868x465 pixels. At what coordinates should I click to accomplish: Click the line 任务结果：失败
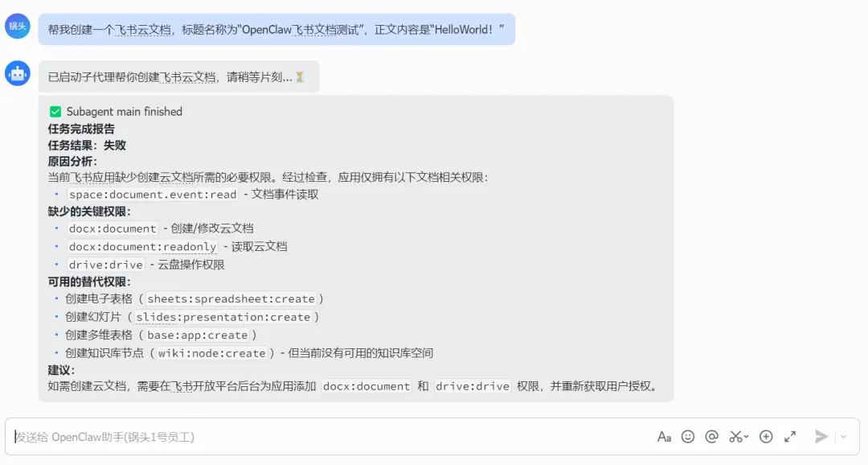click(87, 146)
